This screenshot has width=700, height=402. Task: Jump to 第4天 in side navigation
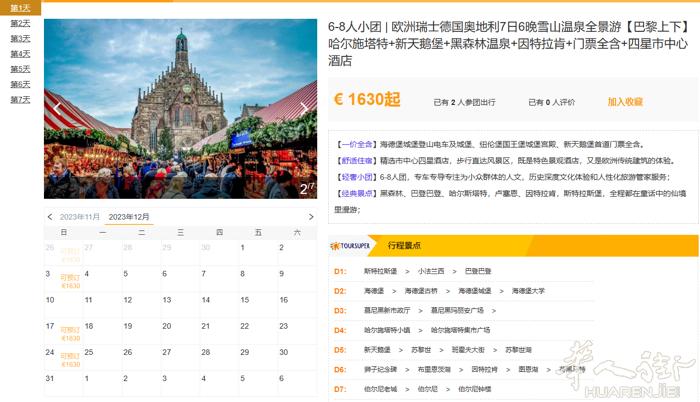click(20, 54)
